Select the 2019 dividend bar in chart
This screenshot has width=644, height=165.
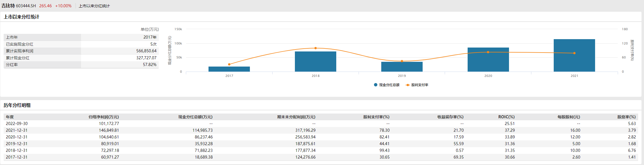402,67
